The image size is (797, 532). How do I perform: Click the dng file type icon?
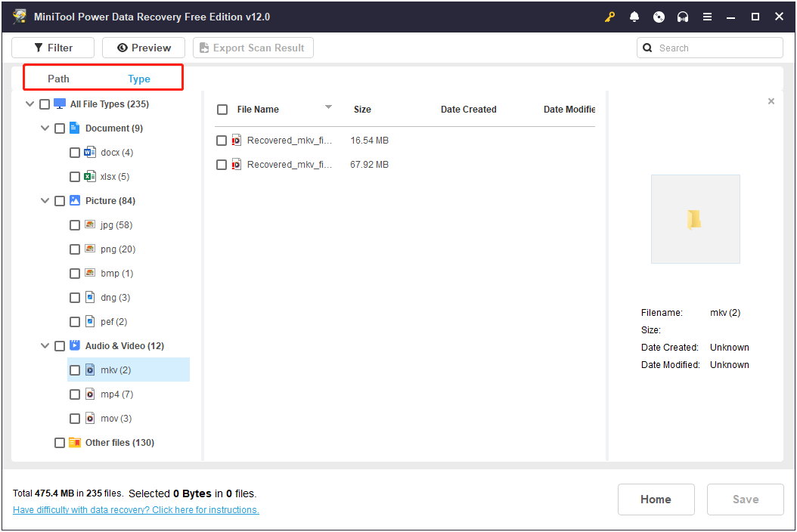(x=90, y=297)
